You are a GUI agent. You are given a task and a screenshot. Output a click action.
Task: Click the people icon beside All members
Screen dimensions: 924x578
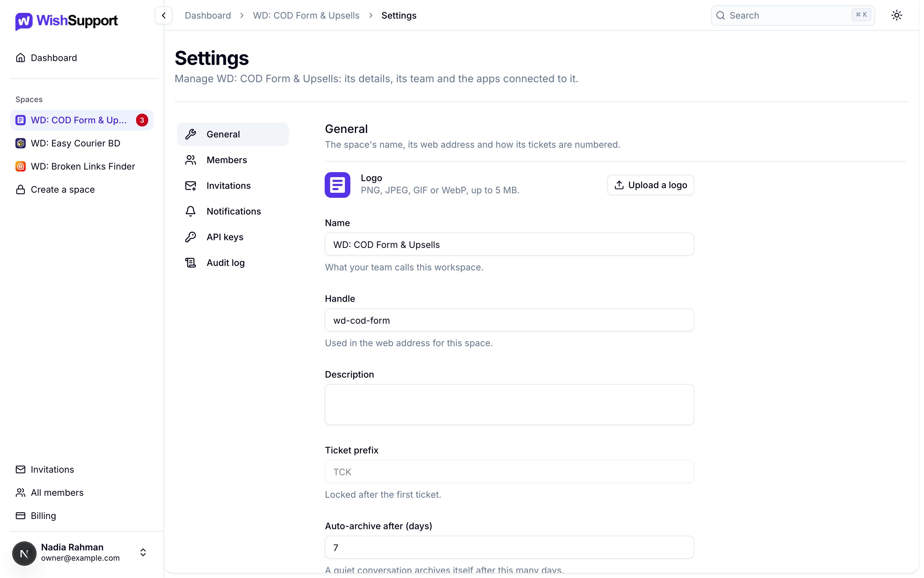(x=21, y=493)
